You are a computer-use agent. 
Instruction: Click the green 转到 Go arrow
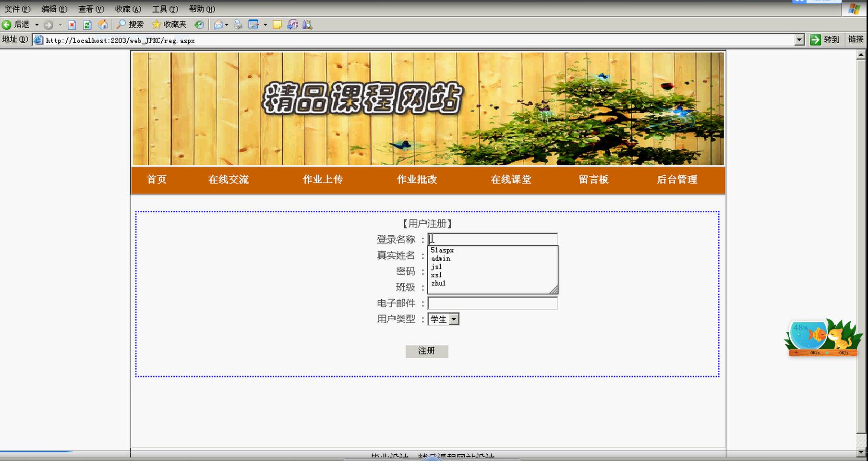[815, 40]
